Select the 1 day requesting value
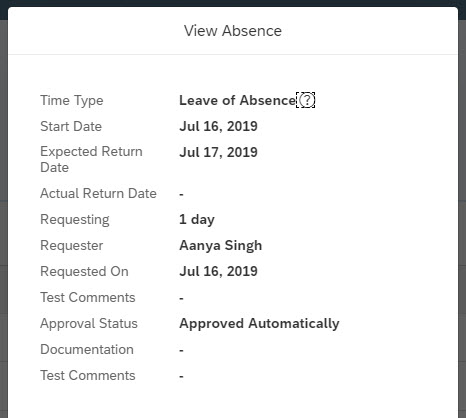The height and width of the screenshot is (418, 466). point(197,220)
